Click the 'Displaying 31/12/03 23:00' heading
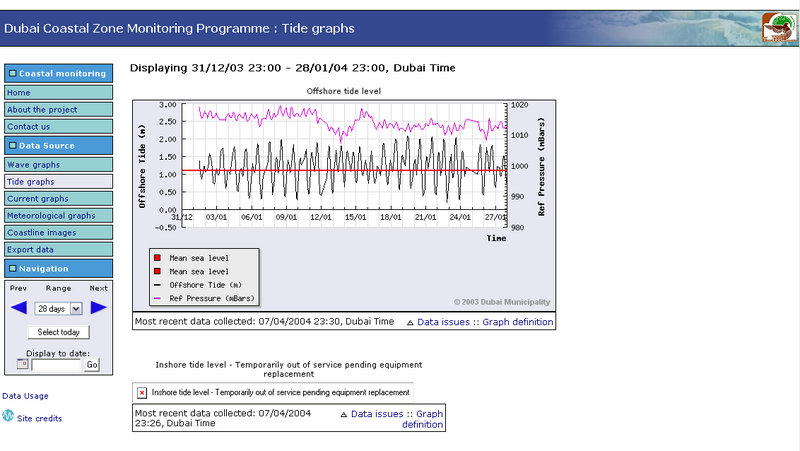The width and height of the screenshot is (800, 451). coord(292,68)
